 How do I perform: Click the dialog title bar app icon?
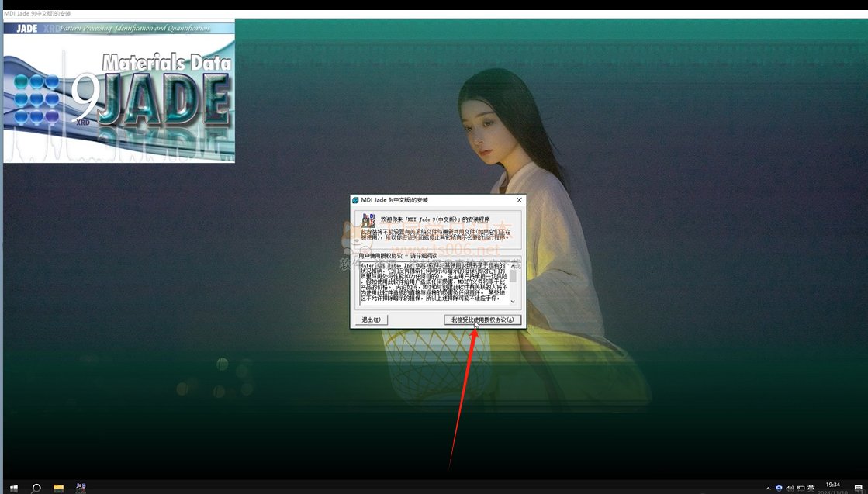355,200
